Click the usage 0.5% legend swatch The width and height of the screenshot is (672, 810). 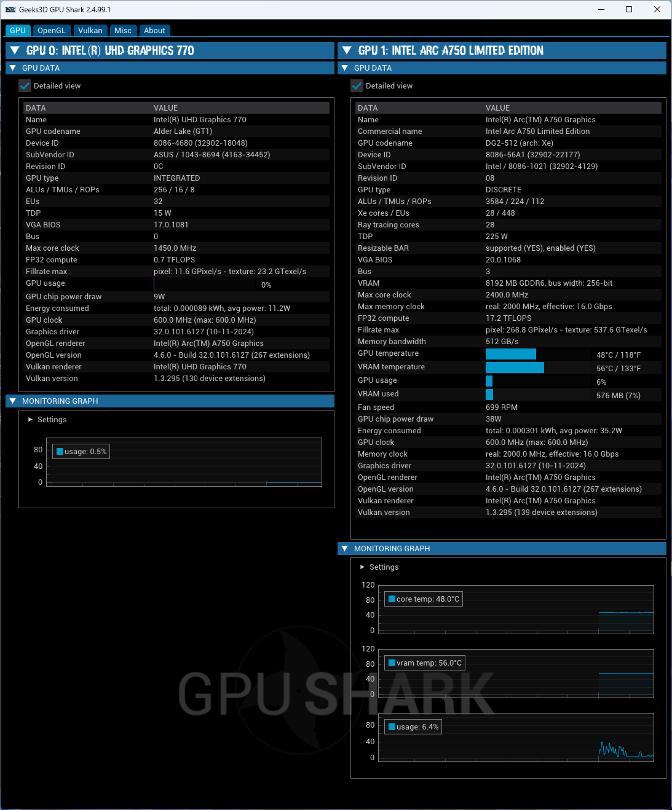click(x=60, y=452)
